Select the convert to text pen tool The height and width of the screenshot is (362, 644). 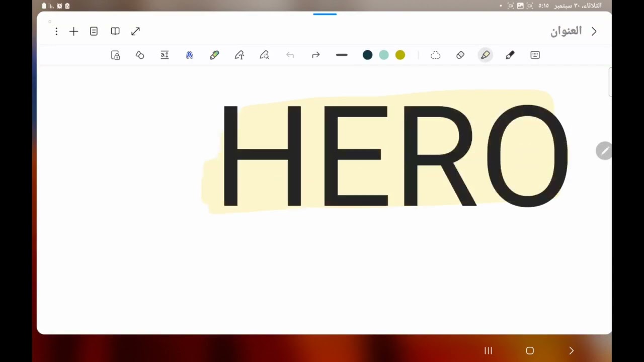[x=239, y=55]
